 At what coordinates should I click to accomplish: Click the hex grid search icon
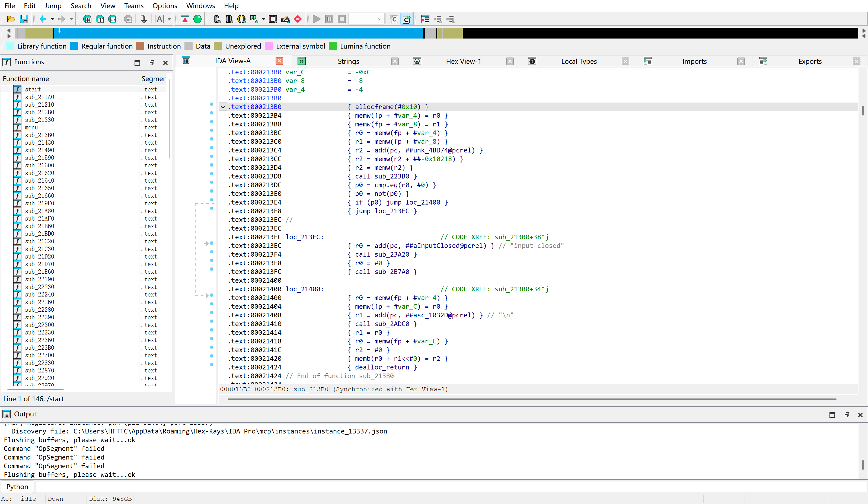tap(88, 19)
